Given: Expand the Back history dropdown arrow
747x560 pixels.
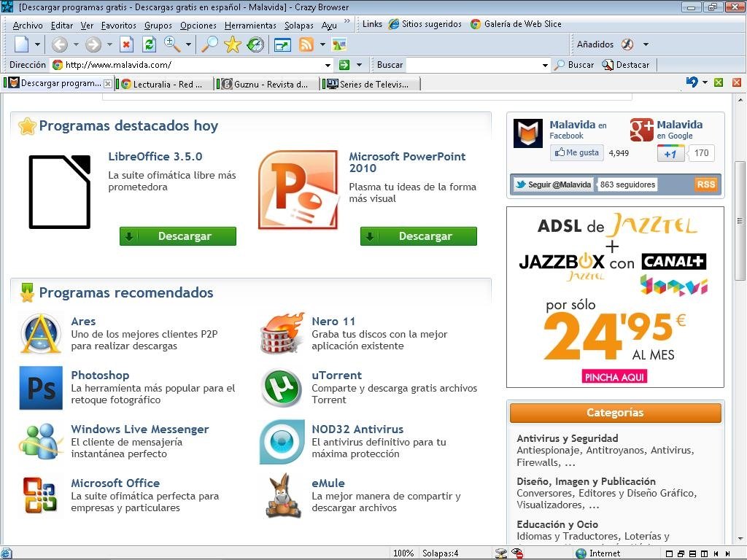Looking at the screenshot, I should tap(76, 44).
